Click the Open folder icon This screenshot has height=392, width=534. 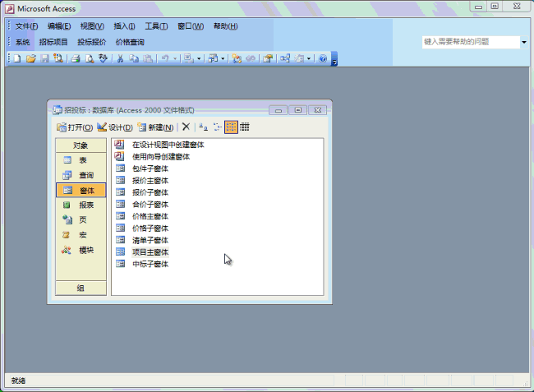pos(30,58)
